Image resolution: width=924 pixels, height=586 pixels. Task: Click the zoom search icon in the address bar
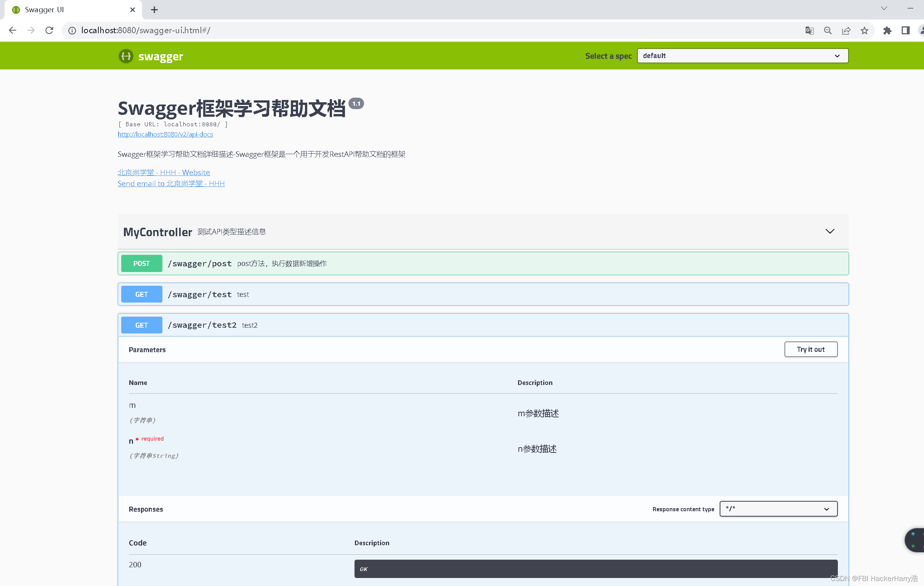click(x=828, y=31)
